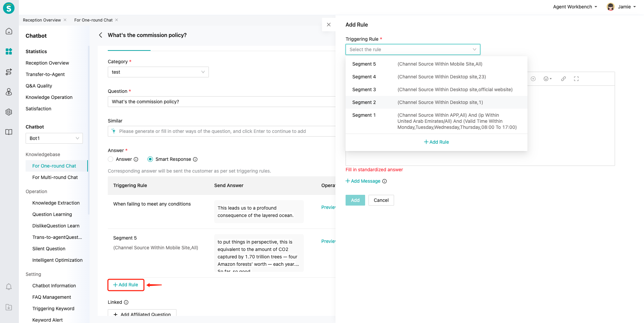Expand editor to fullscreen icon

(x=576, y=79)
